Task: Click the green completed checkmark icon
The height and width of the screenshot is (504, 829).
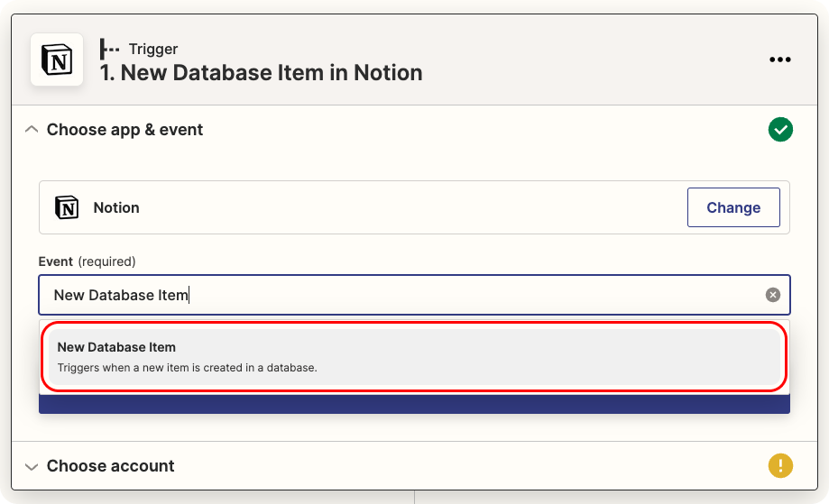Action: point(780,130)
